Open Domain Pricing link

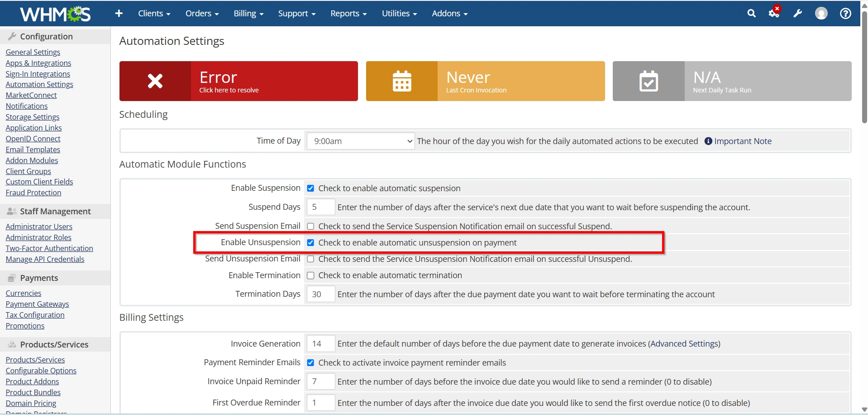point(31,403)
